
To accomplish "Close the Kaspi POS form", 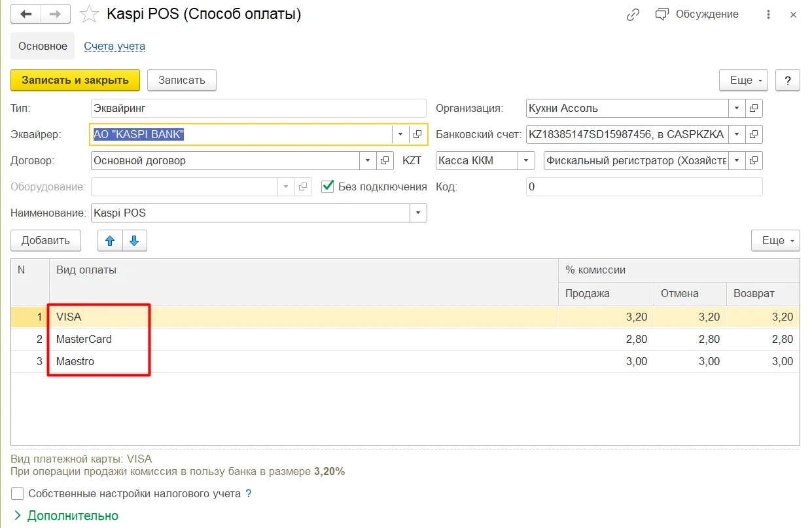I will coord(794,14).
